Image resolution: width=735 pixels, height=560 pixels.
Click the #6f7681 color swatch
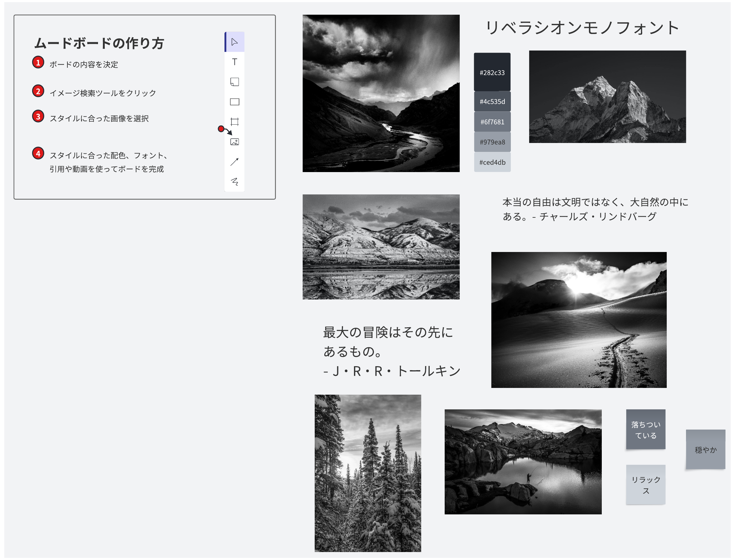point(492,122)
